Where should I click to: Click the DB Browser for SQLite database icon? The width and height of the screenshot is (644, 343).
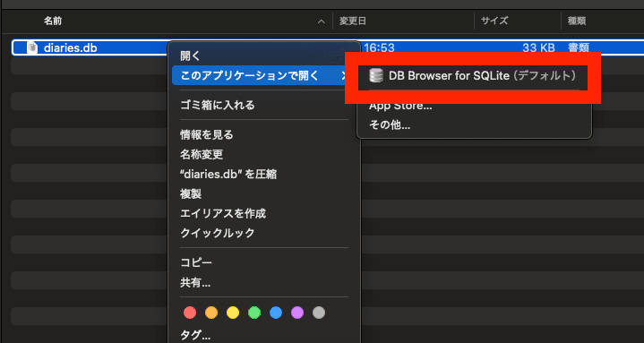click(x=375, y=75)
